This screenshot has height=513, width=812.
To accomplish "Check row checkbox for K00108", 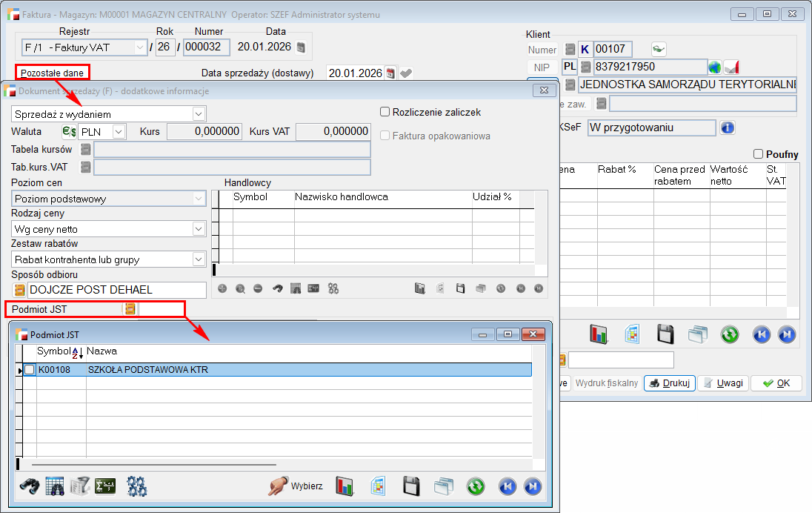I will click(30, 369).
